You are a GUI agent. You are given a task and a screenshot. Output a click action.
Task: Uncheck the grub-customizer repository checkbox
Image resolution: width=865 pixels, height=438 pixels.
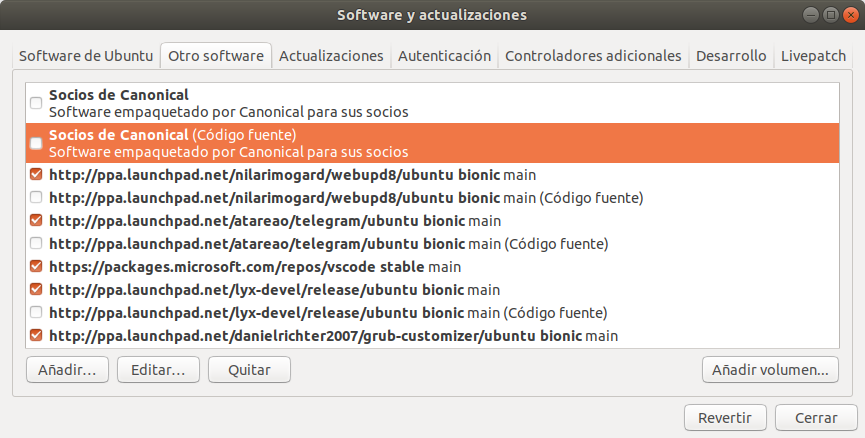(36, 335)
